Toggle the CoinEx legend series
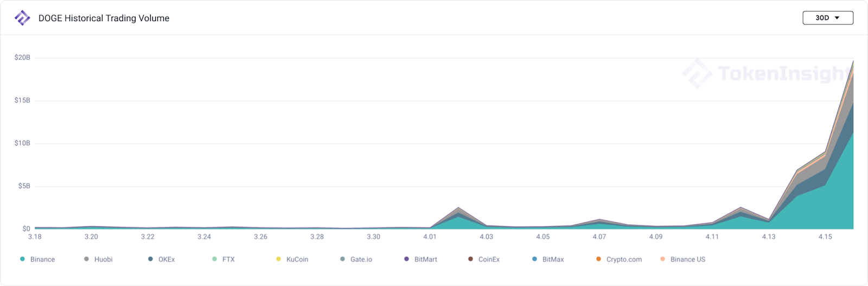Screen dimensions: 868x286 [484, 259]
